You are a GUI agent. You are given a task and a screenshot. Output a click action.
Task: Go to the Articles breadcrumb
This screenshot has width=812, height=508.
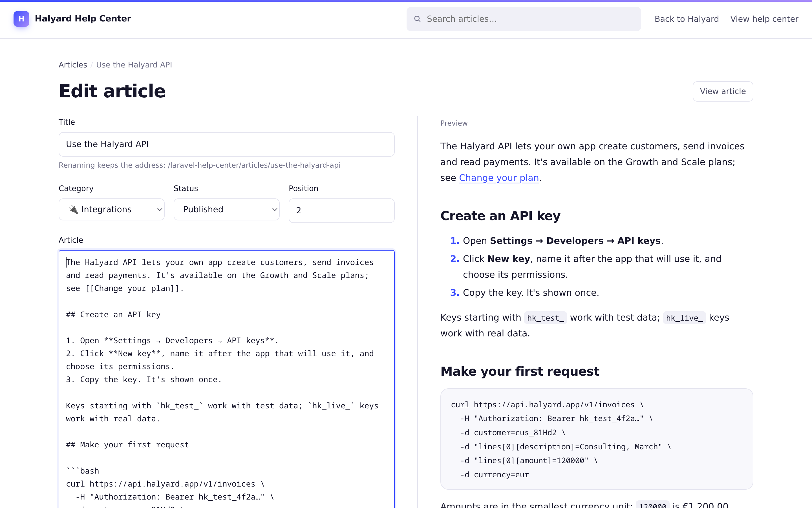73,65
